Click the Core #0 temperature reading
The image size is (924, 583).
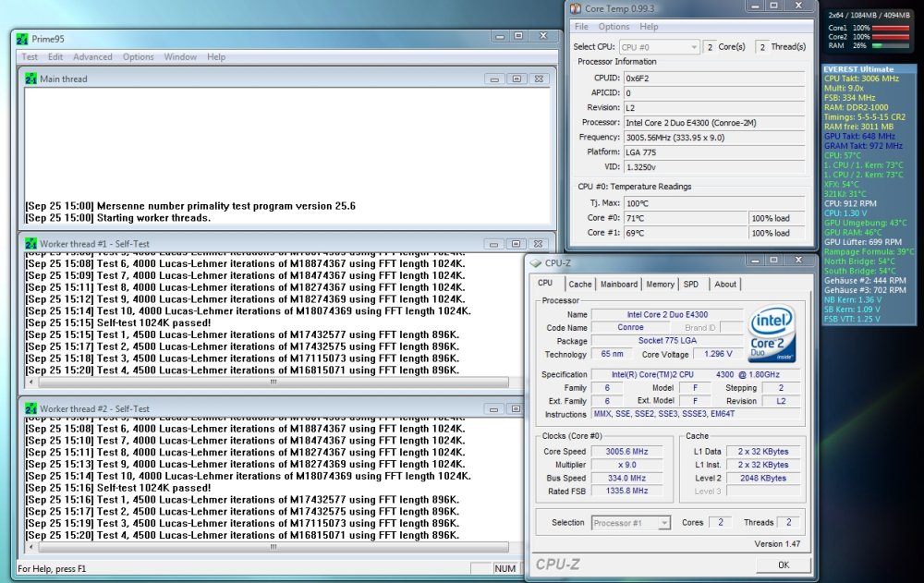pos(686,218)
